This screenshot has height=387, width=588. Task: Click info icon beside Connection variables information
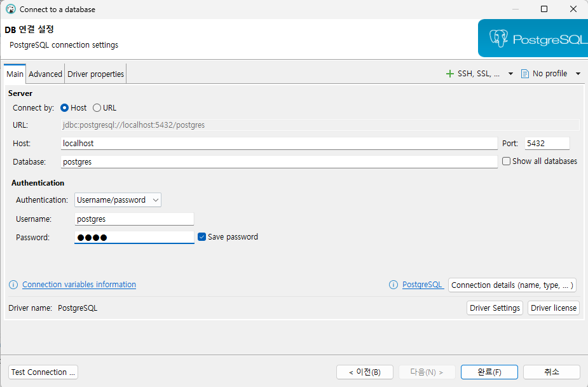13,285
